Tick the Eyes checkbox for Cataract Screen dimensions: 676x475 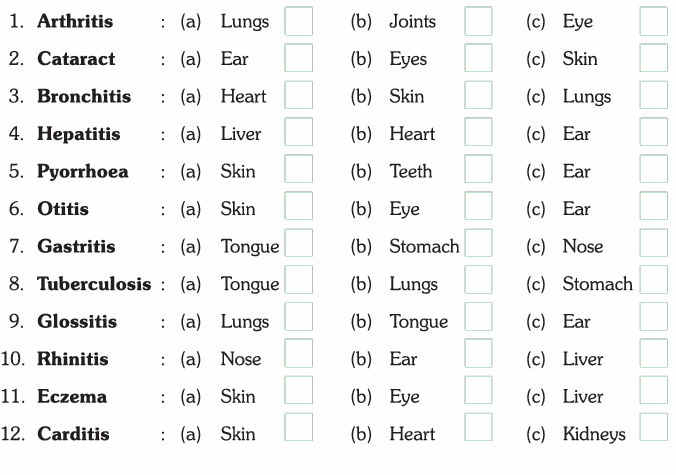[x=478, y=58]
